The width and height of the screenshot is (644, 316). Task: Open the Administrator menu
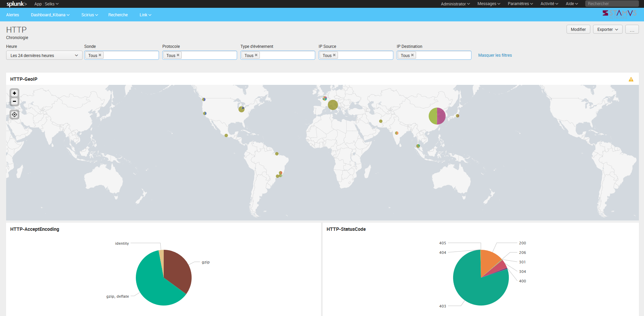[x=455, y=4]
